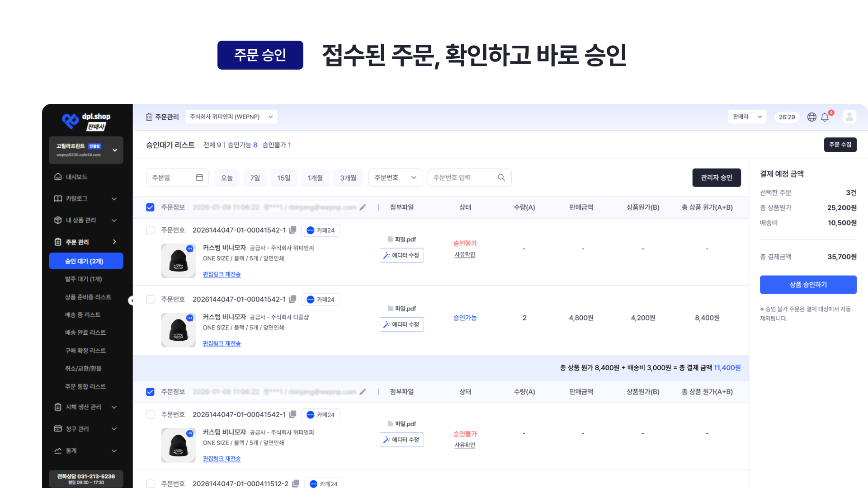Click the pencil icon on the 2026-01-09 주문정보 header
Viewport: 868px width, 488px height.
(x=363, y=207)
